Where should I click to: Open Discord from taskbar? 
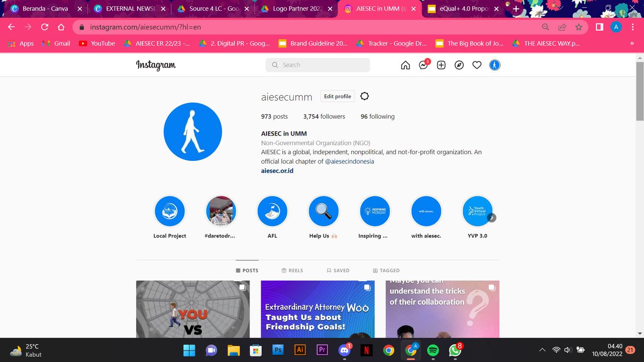pyautogui.click(x=345, y=350)
